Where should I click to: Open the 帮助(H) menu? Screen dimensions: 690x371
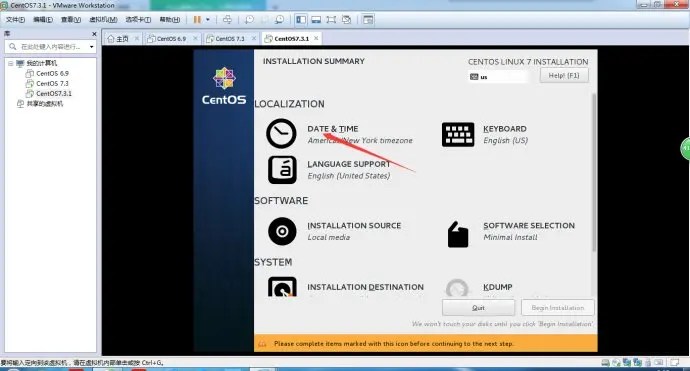169,19
